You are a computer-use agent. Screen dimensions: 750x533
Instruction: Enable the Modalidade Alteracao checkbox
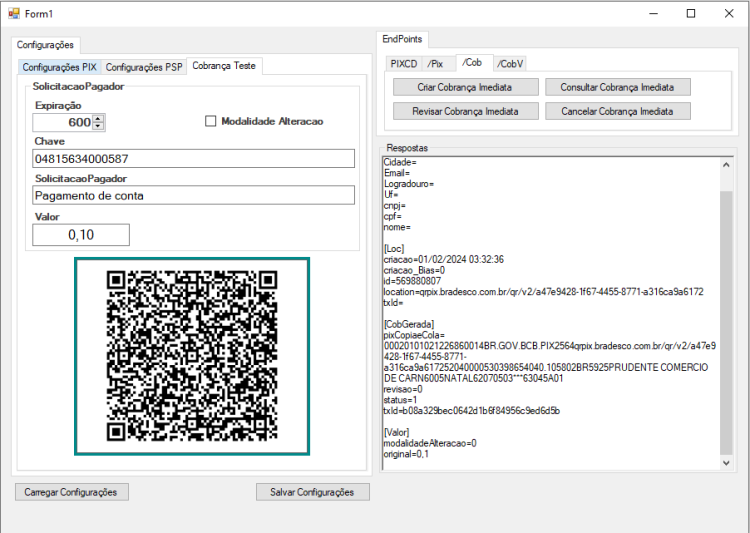click(x=210, y=121)
